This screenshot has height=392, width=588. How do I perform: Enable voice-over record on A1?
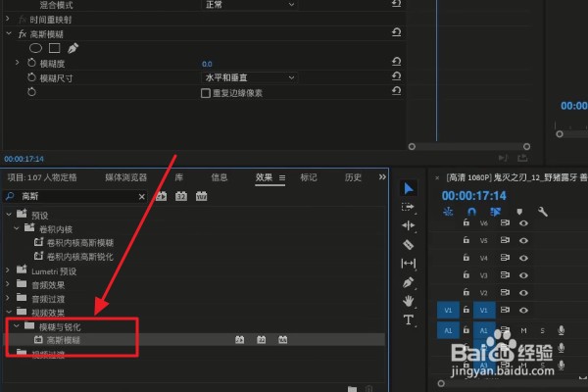click(x=561, y=330)
